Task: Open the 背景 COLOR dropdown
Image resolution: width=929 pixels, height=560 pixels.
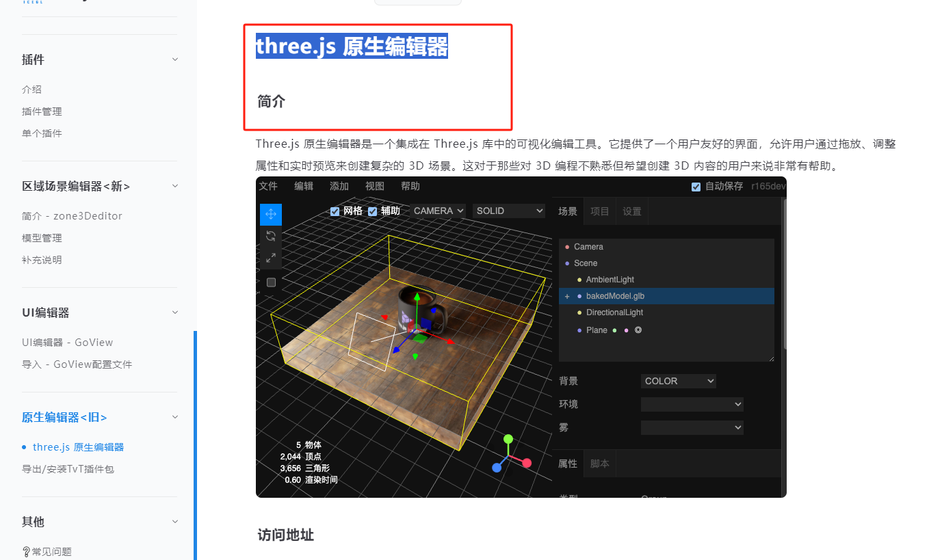Action: tap(679, 381)
